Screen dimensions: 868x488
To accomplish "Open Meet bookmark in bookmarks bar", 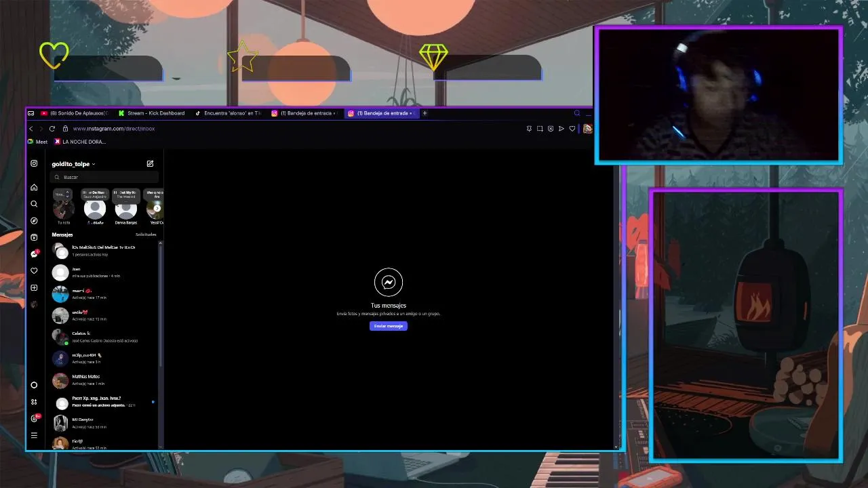I will click(x=38, y=142).
